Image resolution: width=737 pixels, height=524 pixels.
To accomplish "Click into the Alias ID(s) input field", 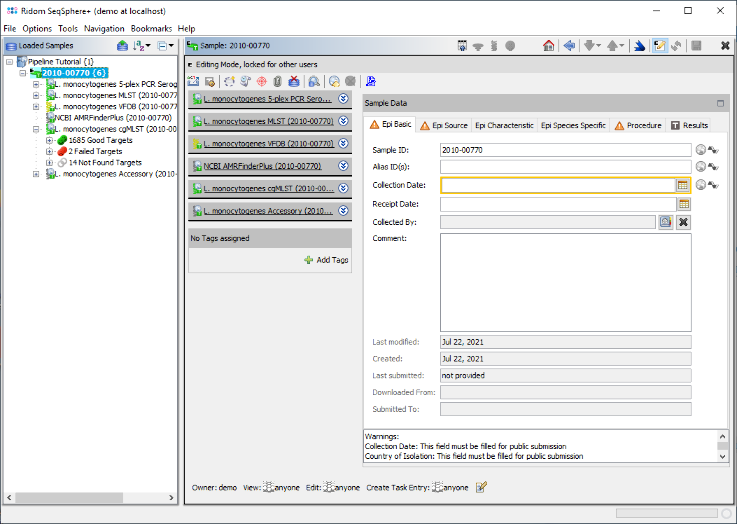I will (x=565, y=167).
